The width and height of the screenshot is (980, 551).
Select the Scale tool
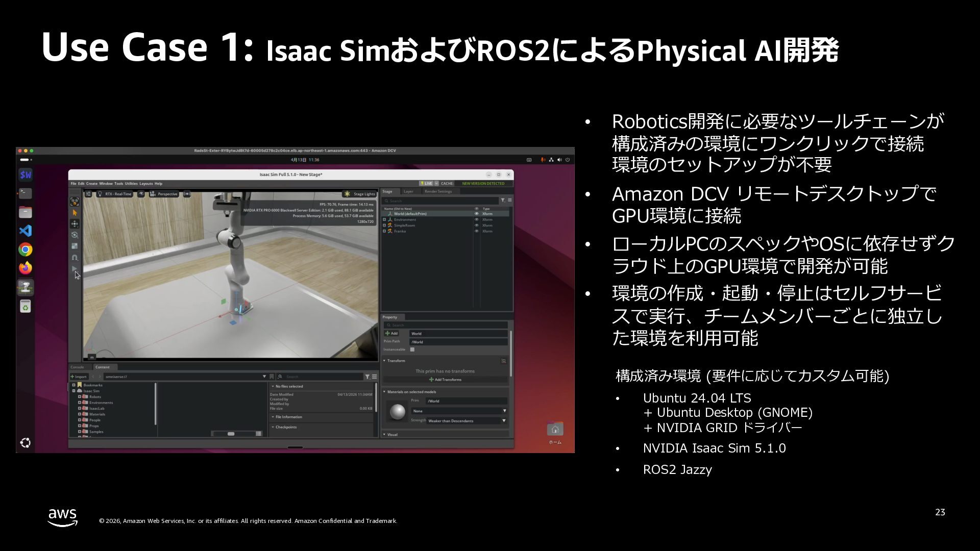(75, 246)
